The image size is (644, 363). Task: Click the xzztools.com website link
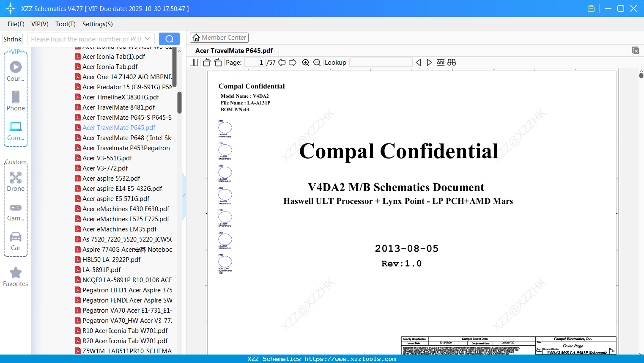coord(350,359)
